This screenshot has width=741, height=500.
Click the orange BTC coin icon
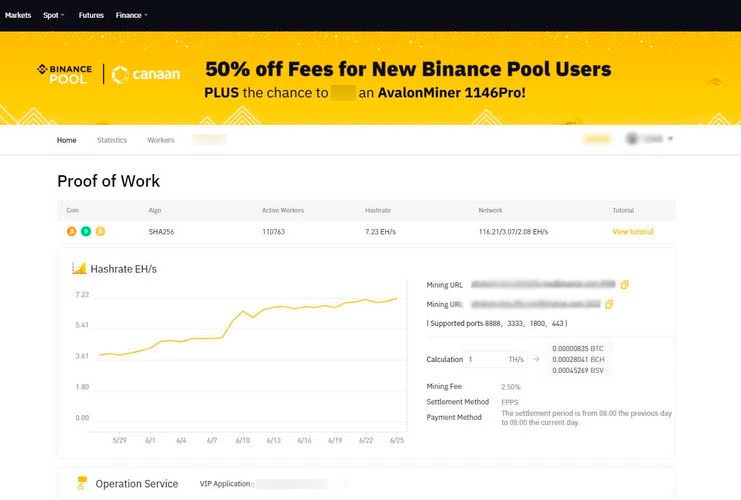(x=71, y=231)
